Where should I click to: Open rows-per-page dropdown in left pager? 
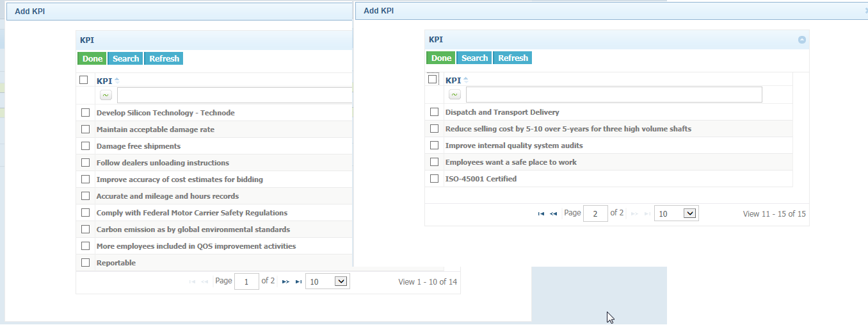point(328,281)
